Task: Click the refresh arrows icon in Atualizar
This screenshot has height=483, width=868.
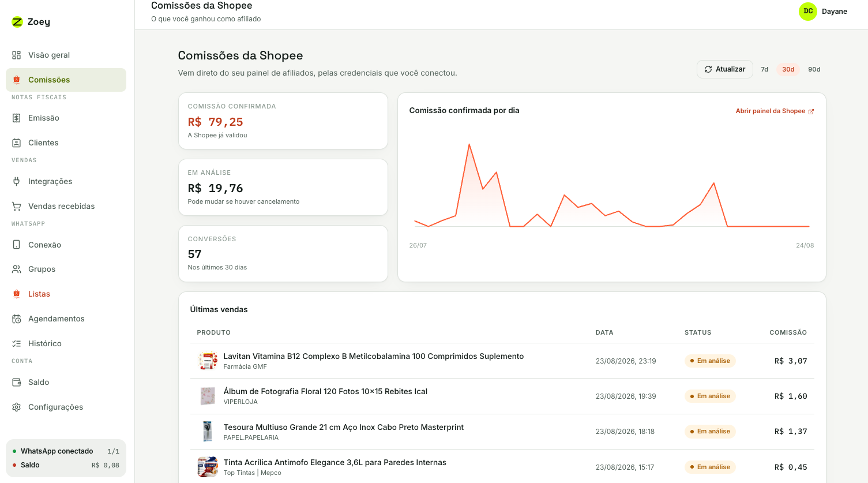Action: tap(708, 69)
